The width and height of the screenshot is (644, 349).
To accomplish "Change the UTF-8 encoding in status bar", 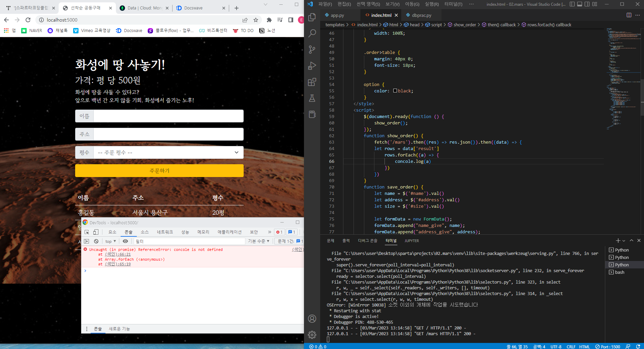I will pyautogui.click(x=556, y=346).
